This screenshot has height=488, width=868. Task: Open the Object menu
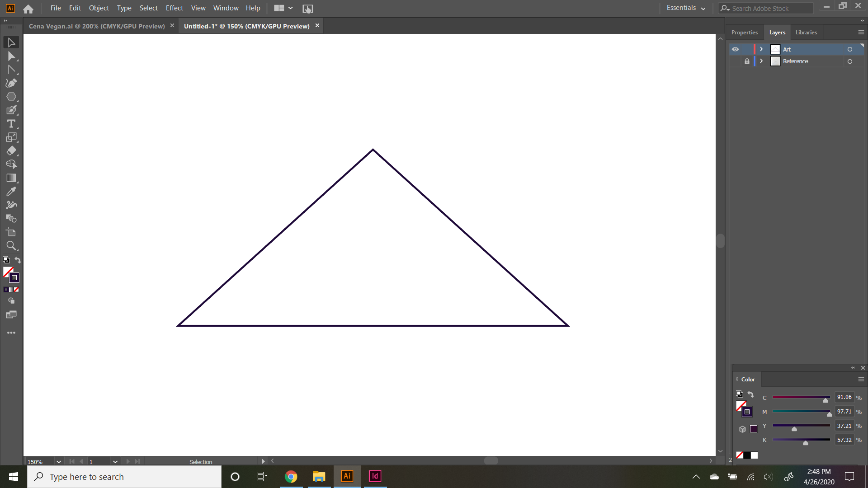99,8
